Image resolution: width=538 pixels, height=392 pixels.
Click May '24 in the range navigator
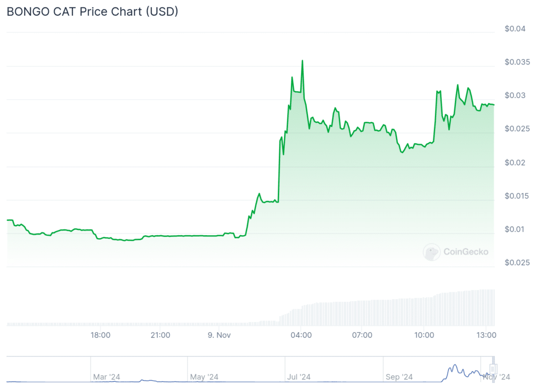click(x=204, y=377)
